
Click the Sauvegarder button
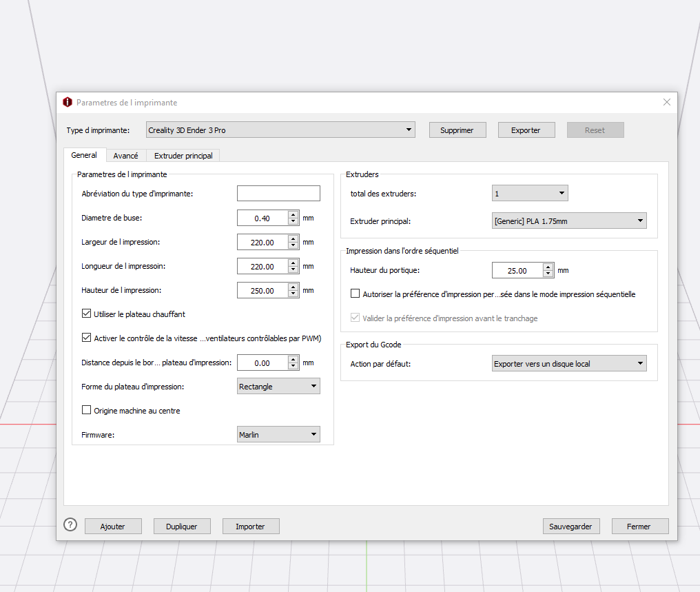point(571,527)
